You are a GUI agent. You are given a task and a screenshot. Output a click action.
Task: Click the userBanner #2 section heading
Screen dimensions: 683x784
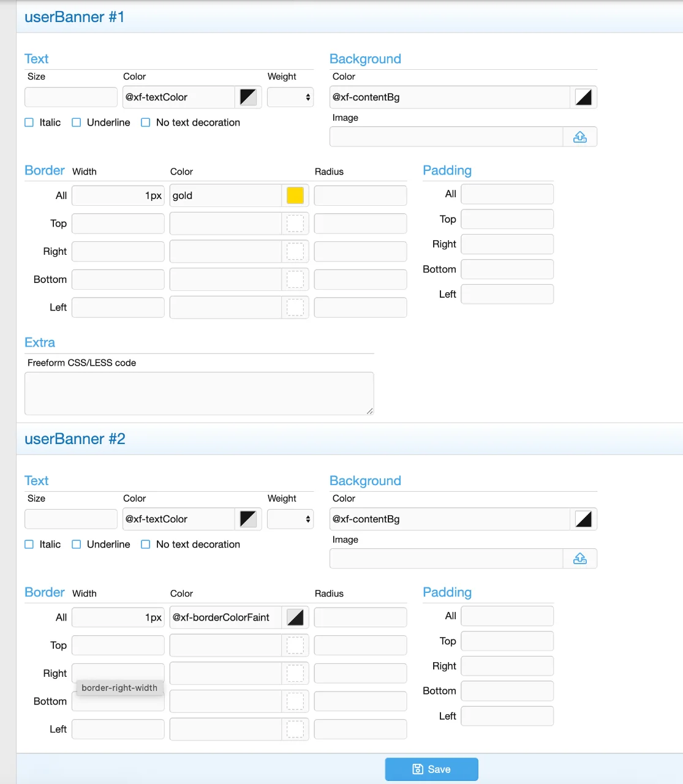pyautogui.click(x=75, y=439)
